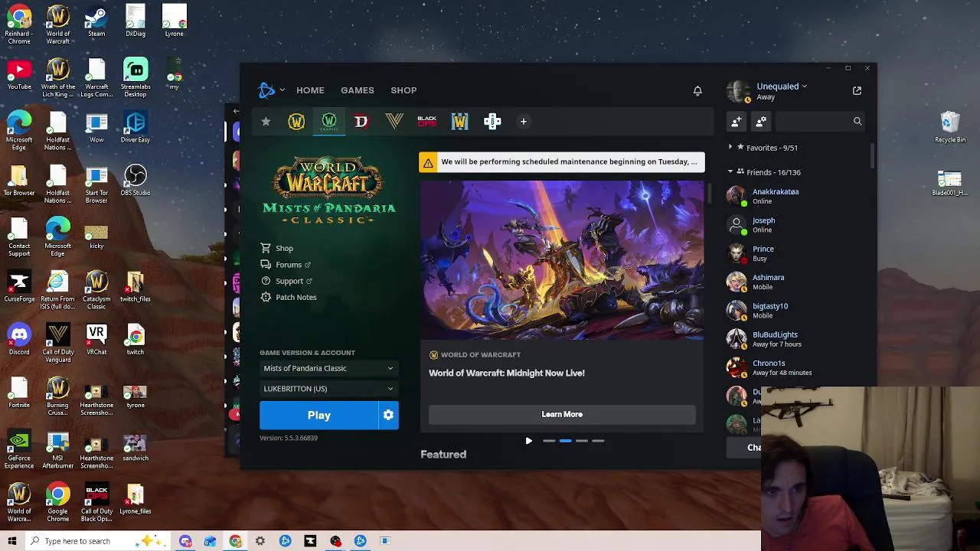Screen dimensions: 980x551
Task: Go to the GAMES tab
Action: coord(358,90)
